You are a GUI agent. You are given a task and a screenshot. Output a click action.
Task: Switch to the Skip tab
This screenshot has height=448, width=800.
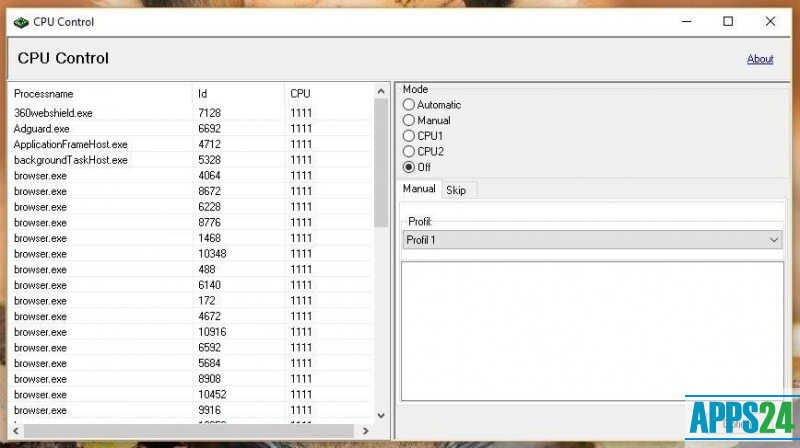[x=456, y=190]
